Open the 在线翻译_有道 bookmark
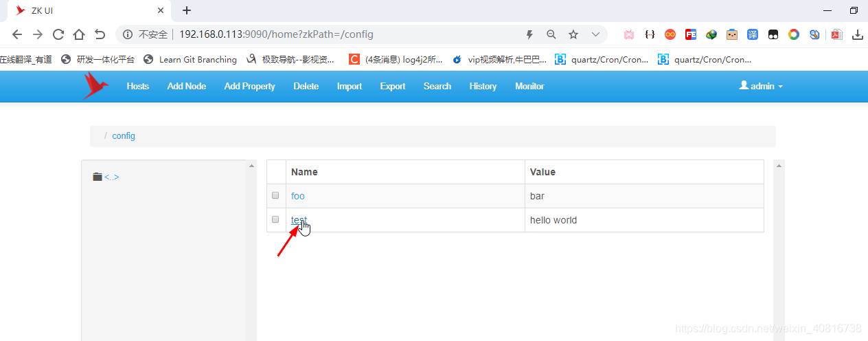 click(x=26, y=60)
